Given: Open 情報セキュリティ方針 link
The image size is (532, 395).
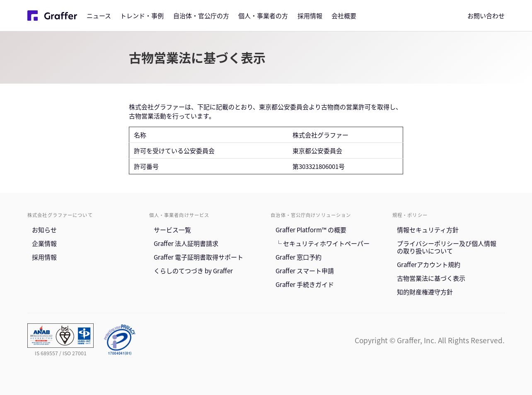Looking at the screenshot, I should click(428, 230).
